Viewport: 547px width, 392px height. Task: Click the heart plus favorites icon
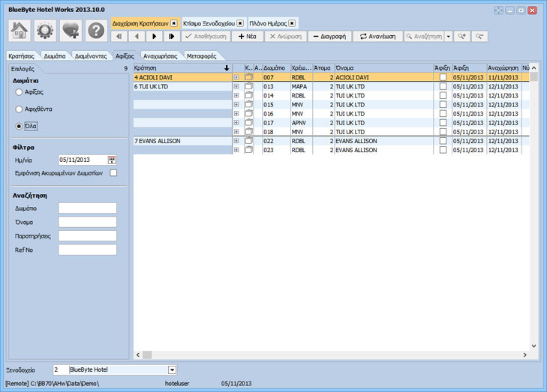(x=71, y=30)
